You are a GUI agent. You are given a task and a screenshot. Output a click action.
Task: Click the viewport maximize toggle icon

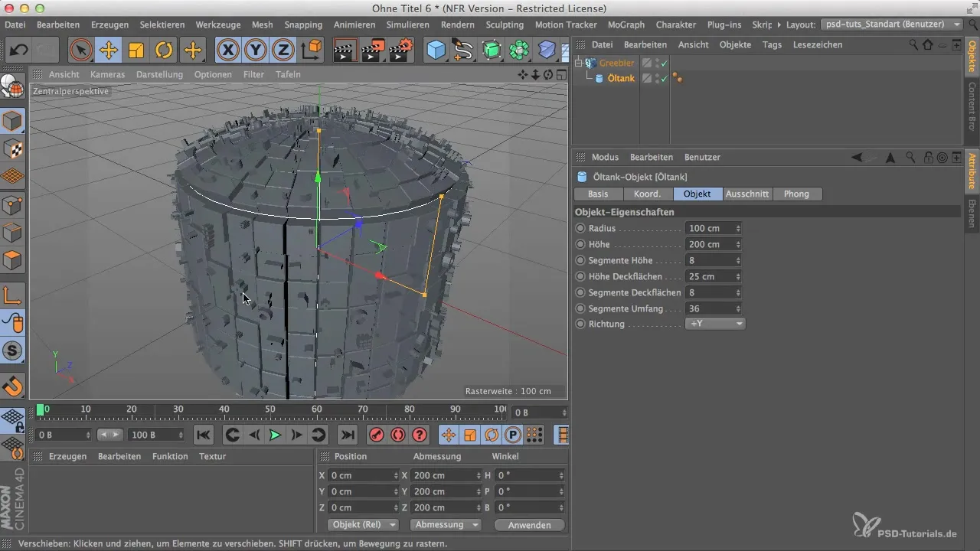560,74
